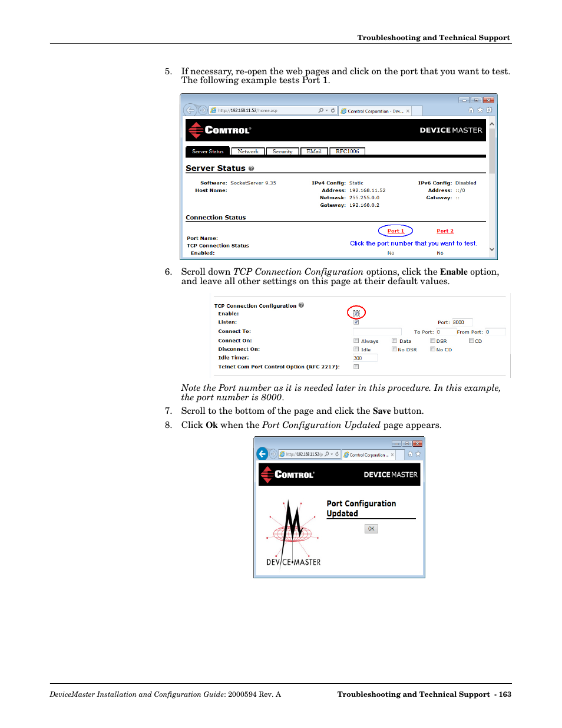This screenshot has width=562, height=728.
Task: Click the home icon in the Port Configuration browser
Action: click(410, 454)
